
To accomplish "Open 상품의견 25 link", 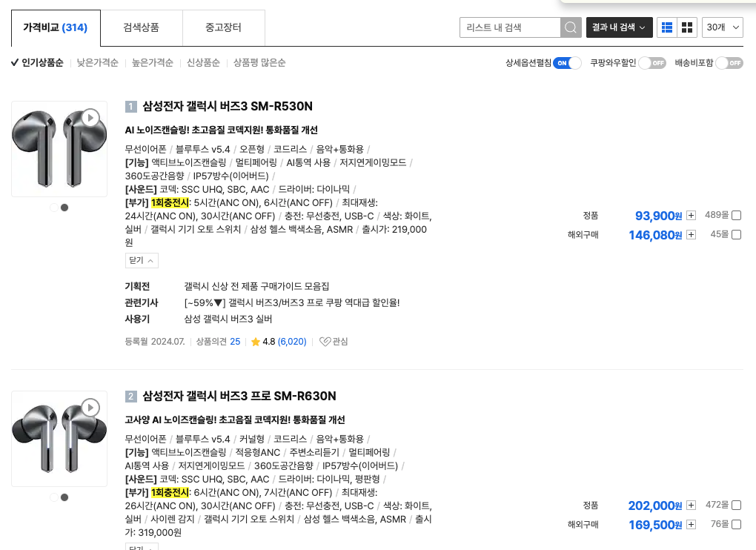I will click(x=218, y=342).
